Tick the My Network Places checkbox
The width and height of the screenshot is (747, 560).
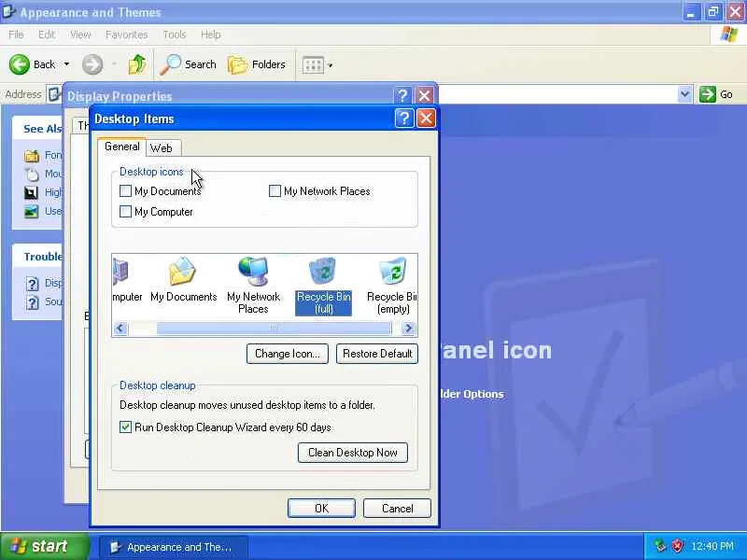[x=275, y=191]
